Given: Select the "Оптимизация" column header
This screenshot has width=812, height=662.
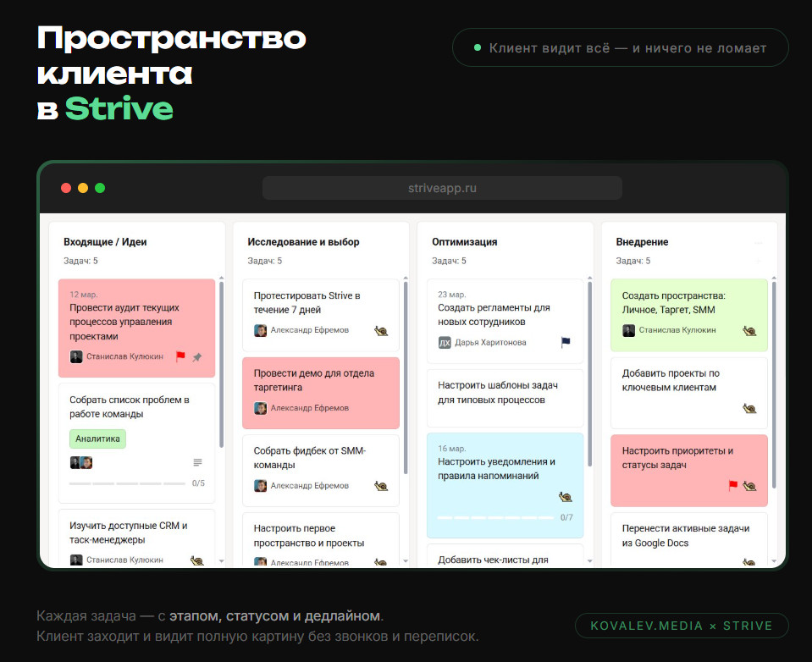Looking at the screenshot, I should tap(465, 242).
